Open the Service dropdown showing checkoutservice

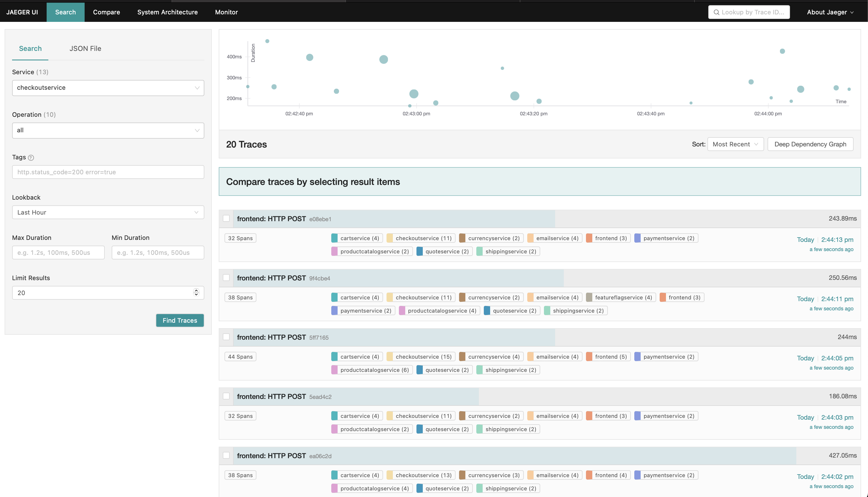coord(108,88)
